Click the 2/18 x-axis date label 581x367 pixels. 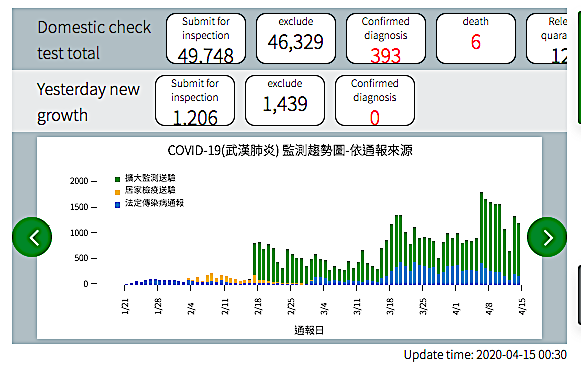point(258,306)
